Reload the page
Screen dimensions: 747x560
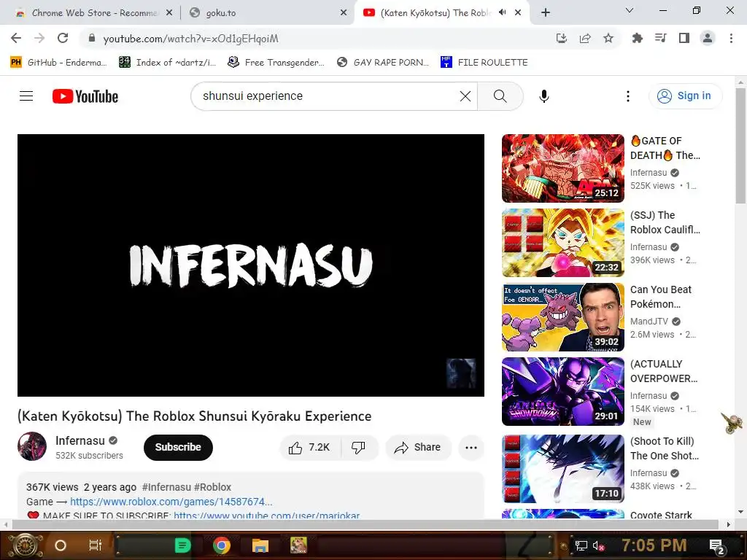point(63,38)
